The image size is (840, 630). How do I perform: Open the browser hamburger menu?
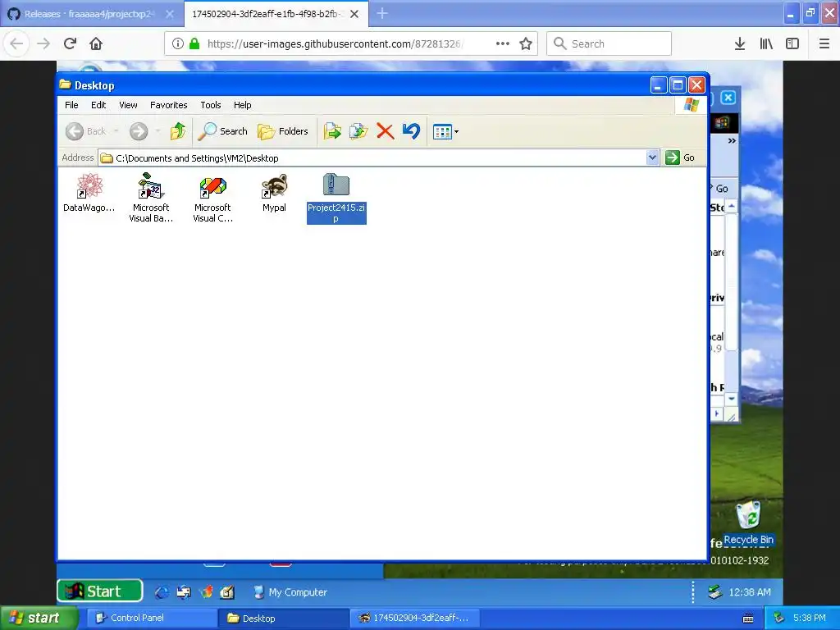(x=824, y=43)
